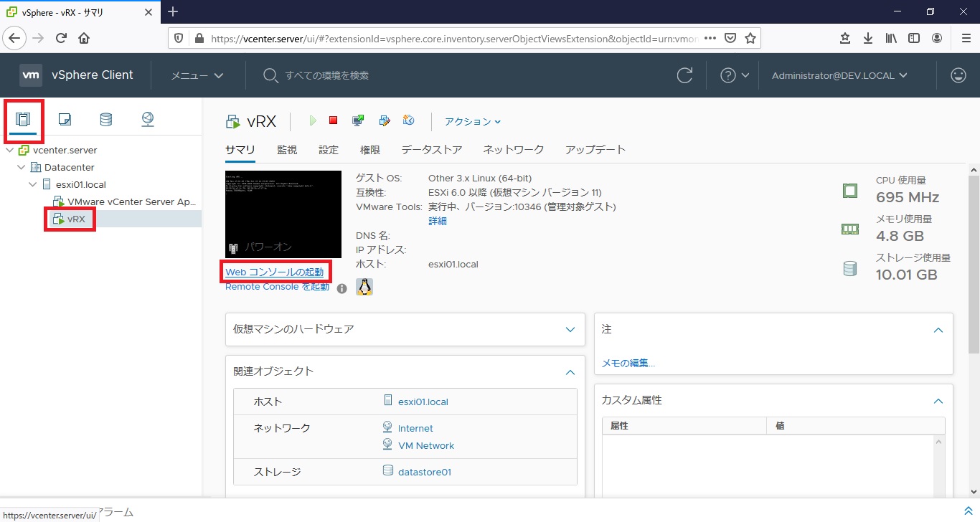Open the Storage inventory view icon
Screen dimensions: 980x522
(x=106, y=120)
